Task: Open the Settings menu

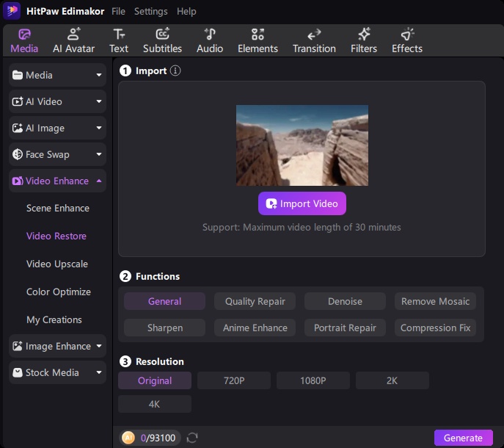Action: point(150,11)
